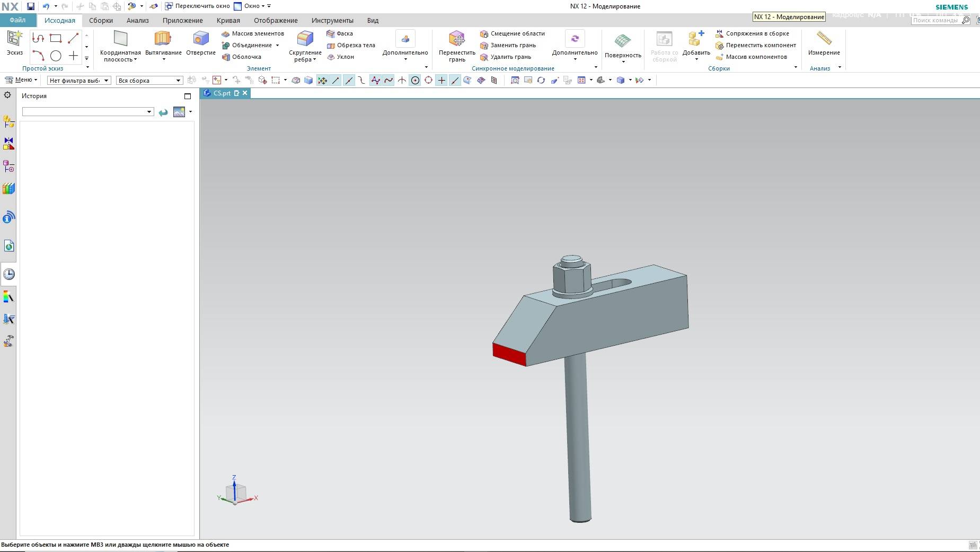Open the Web Browser sidebar icon

[x=8, y=246]
